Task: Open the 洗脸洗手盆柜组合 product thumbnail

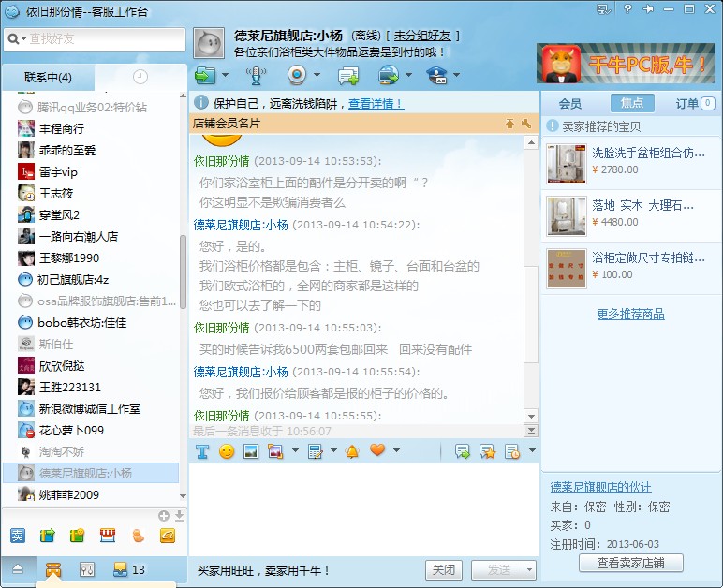Action: 567,164
